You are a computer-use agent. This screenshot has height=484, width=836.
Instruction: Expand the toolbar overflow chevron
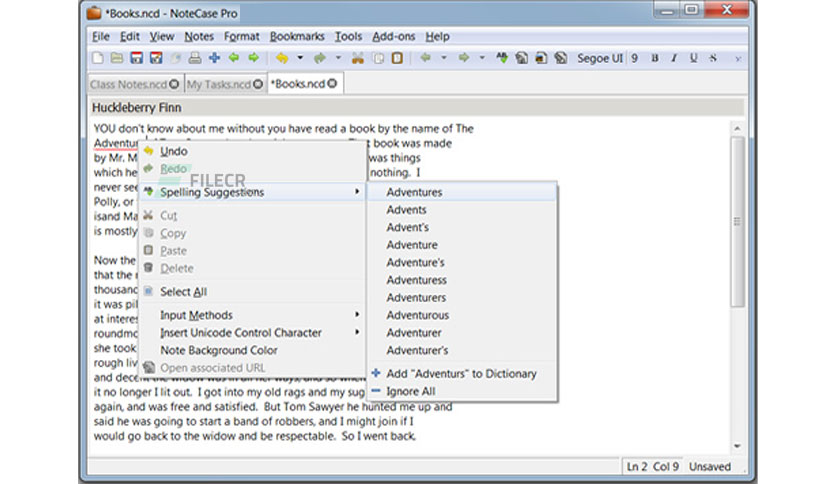738,59
